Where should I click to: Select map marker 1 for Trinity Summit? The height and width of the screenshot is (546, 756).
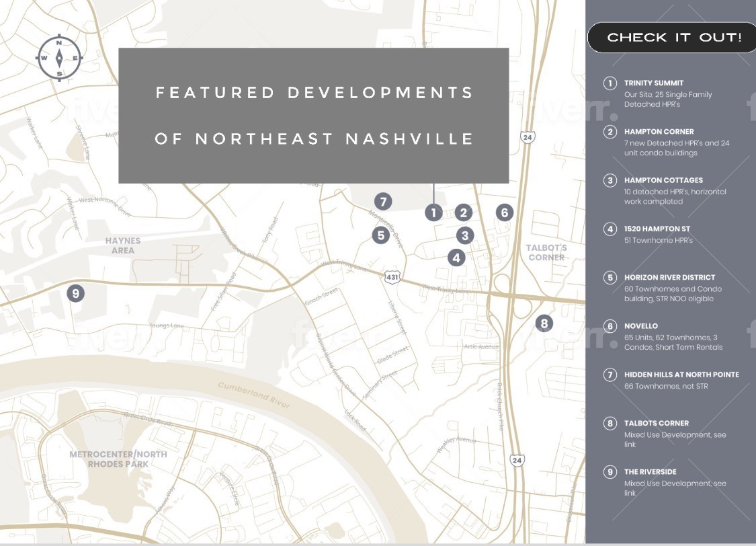433,212
